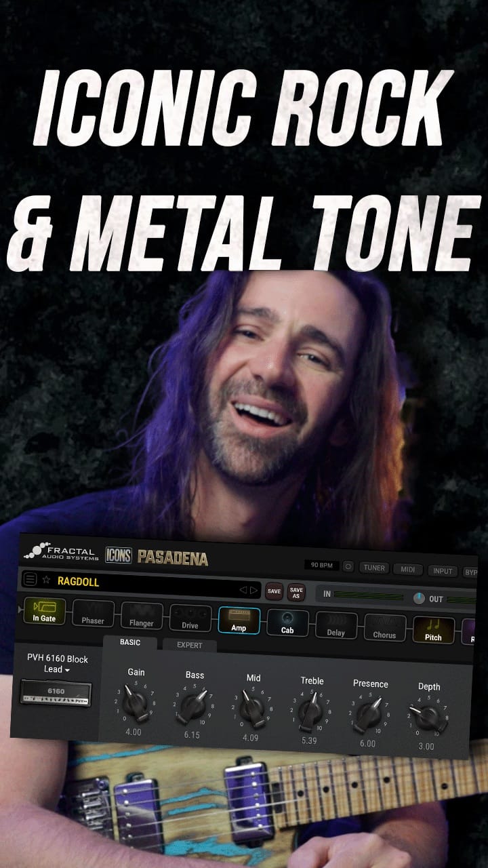Image resolution: width=488 pixels, height=868 pixels.
Task: Select the Flanger block
Action: coord(142,616)
